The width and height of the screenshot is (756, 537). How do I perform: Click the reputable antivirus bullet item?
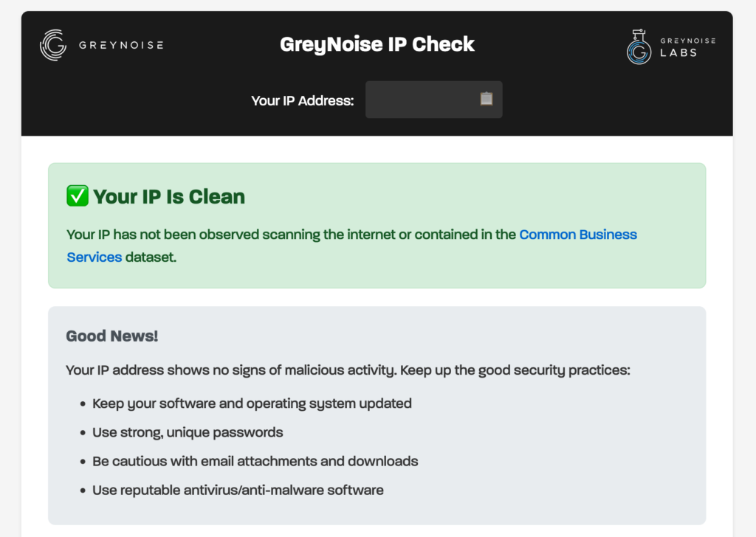coord(238,490)
